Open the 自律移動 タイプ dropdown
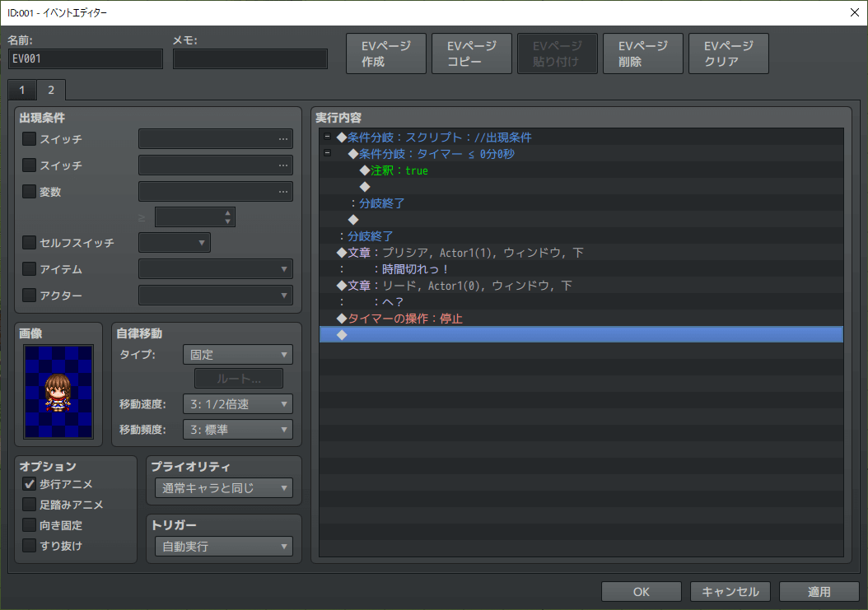The image size is (868, 610). (x=238, y=355)
